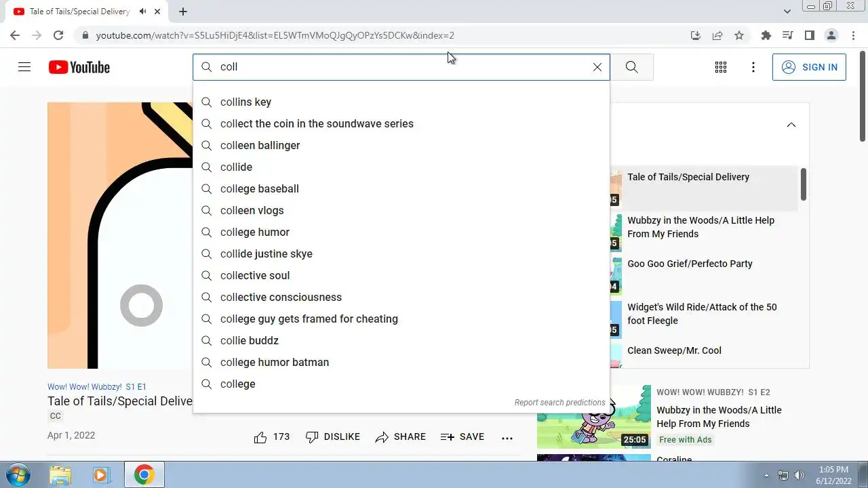This screenshot has width=868, height=488.
Task: Select suggestion 'collide justine skye'
Action: tap(401, 253)
